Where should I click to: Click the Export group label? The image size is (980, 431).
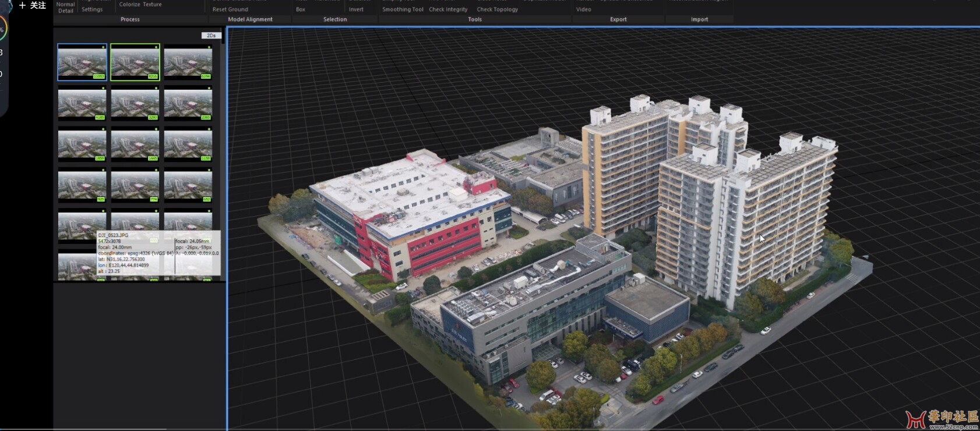[x=618, y=19]
